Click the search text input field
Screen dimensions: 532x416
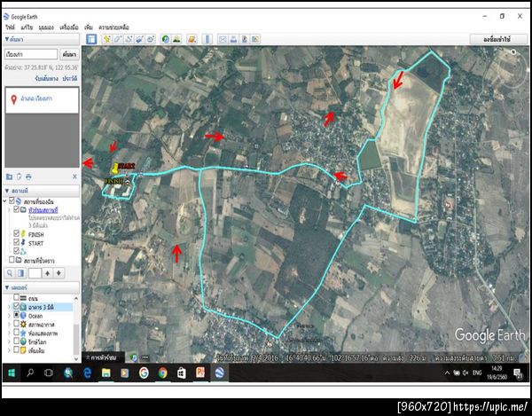tap(31, 54)
